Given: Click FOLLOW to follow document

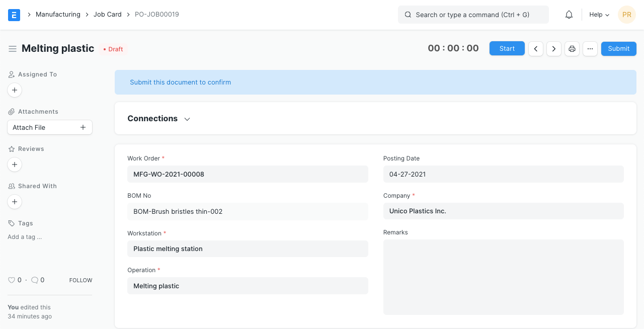Looking at the screenshot, I should tap(80, 280).
